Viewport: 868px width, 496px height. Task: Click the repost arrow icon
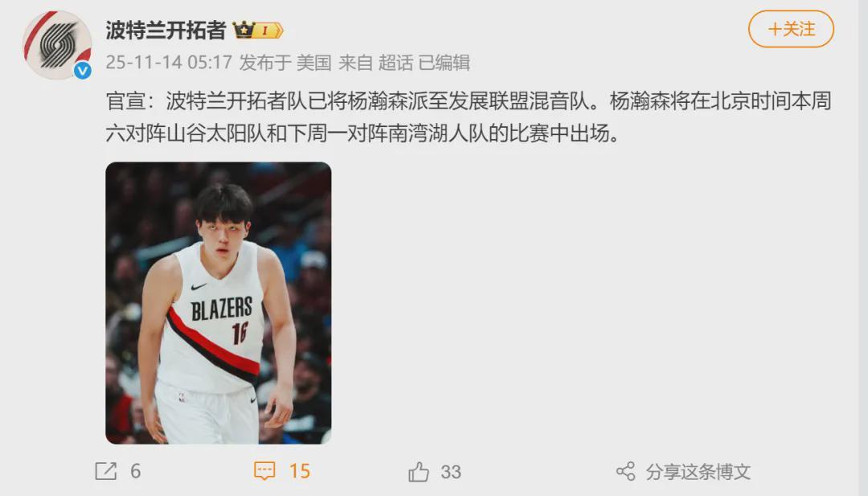pos(106,471)
